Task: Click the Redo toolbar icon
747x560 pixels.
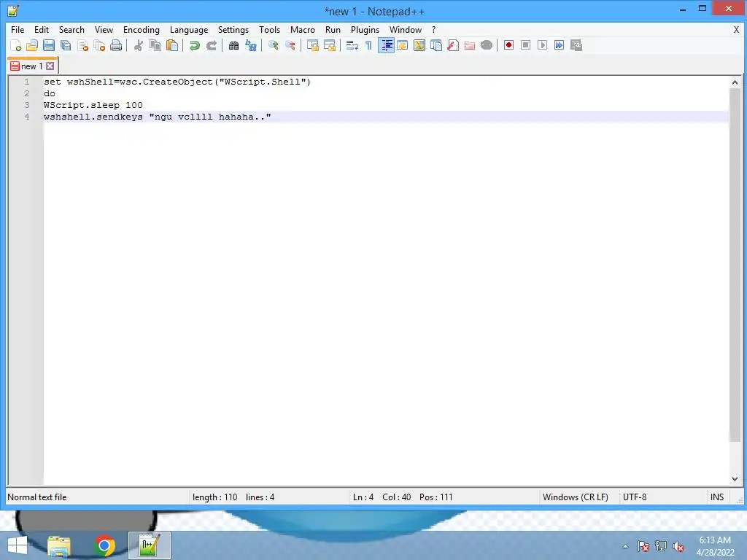Action: click(211, 45)
